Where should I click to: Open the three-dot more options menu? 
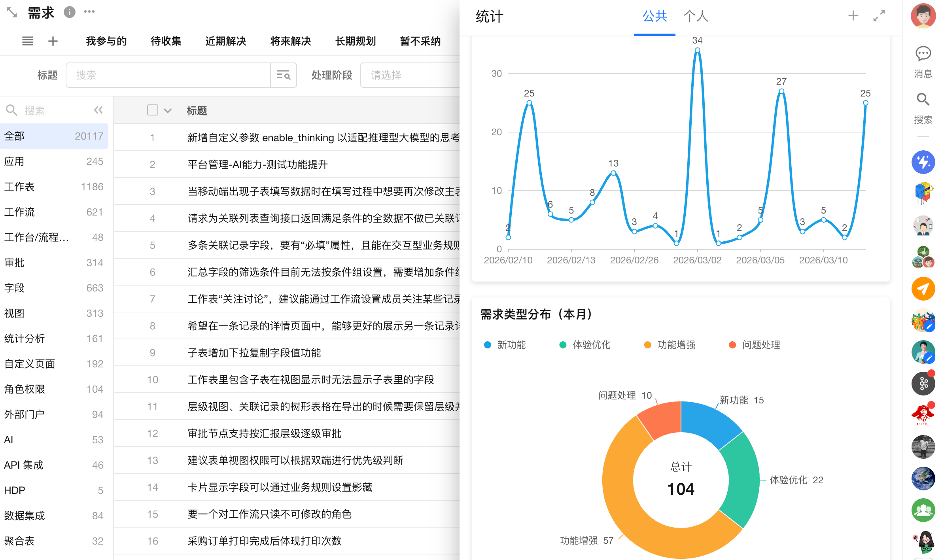click(x=89, y=12)
